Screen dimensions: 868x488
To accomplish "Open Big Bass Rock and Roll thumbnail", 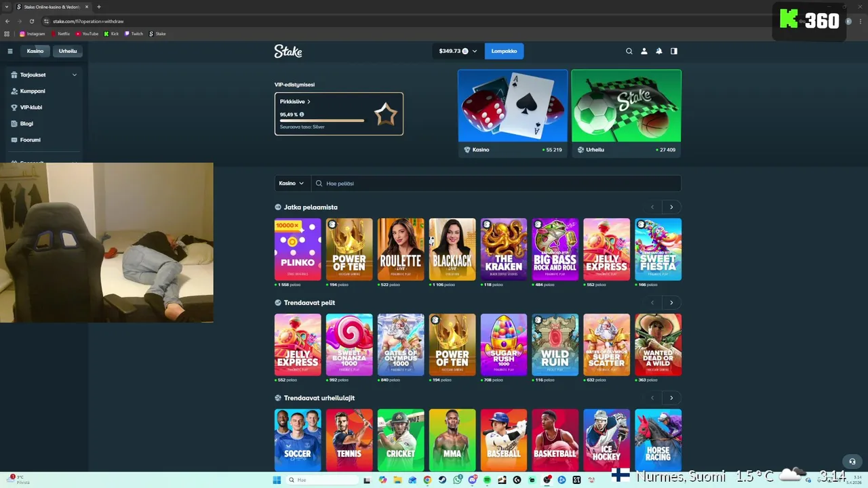I will (x=555, y=249).
